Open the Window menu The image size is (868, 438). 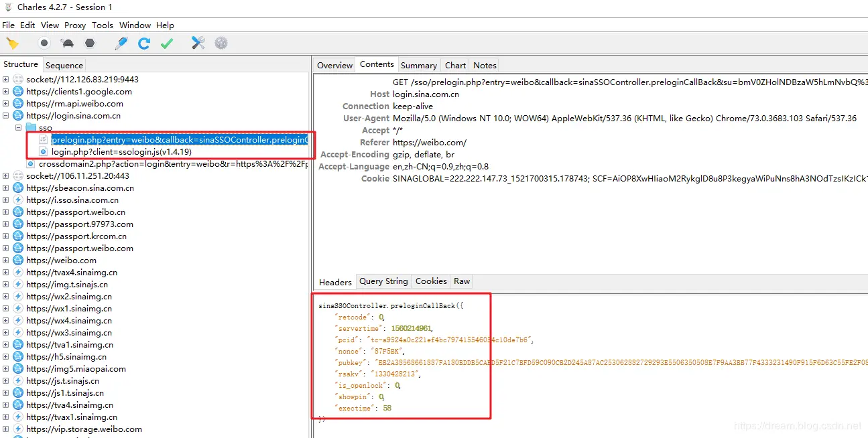tap(135, 25)
